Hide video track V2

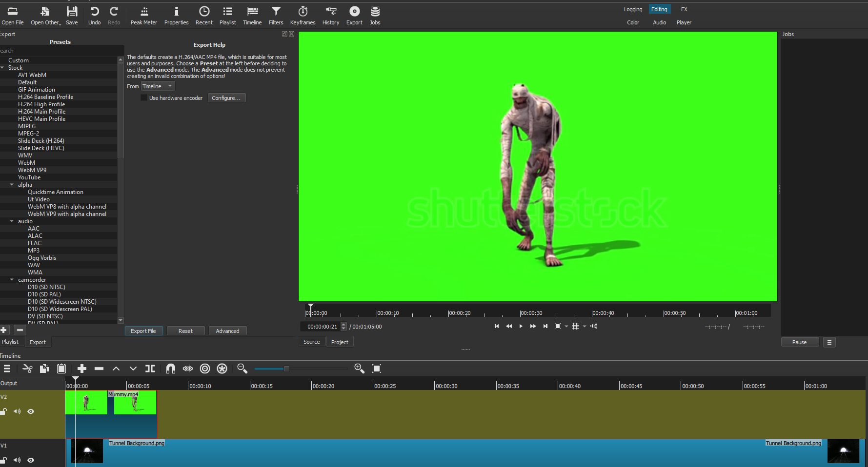pyautogui.click(x=30, y=411)
